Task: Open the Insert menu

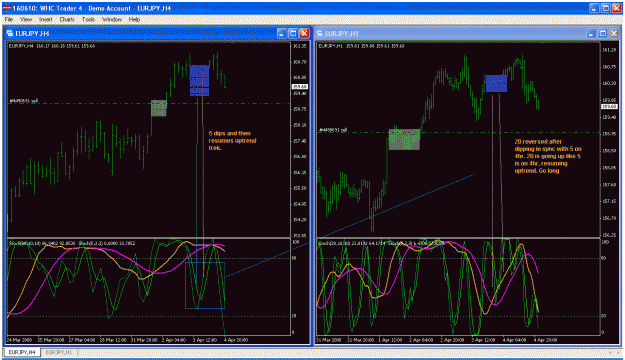Action: tap(45, 19)
